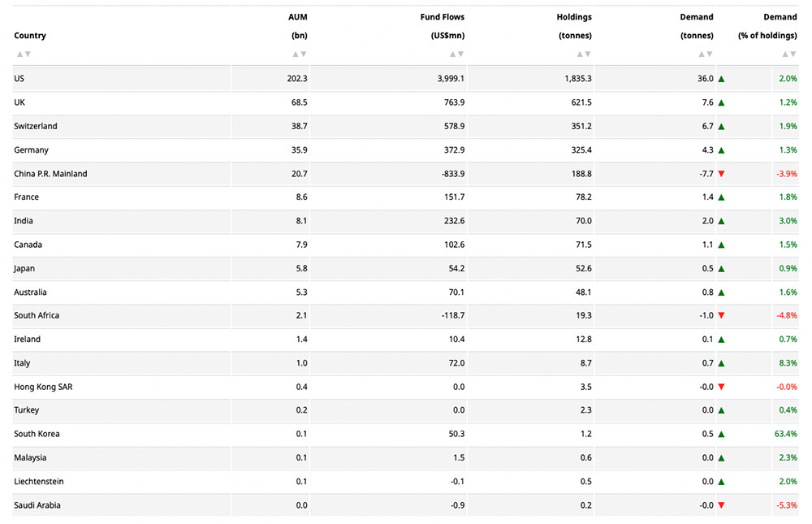Screen dimensions: 812x524
Task: Click the green up arrow in South Korea row
Action: (x=721, y=434)
